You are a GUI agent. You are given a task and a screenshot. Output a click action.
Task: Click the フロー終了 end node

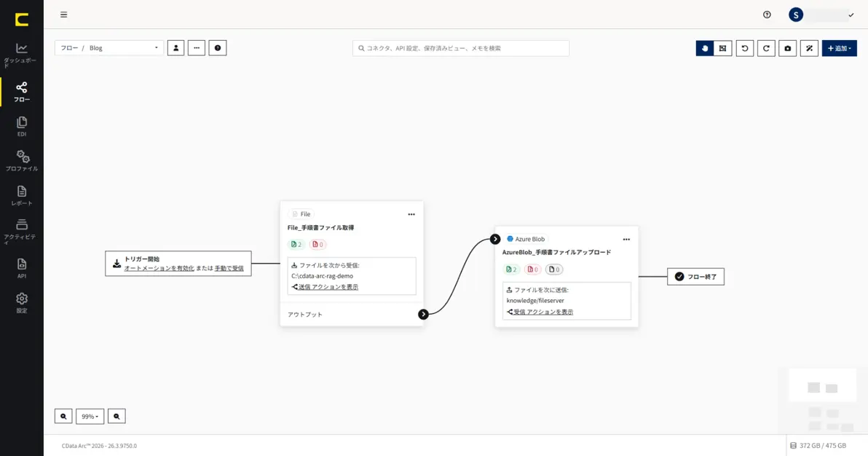(x=696, y=277)
